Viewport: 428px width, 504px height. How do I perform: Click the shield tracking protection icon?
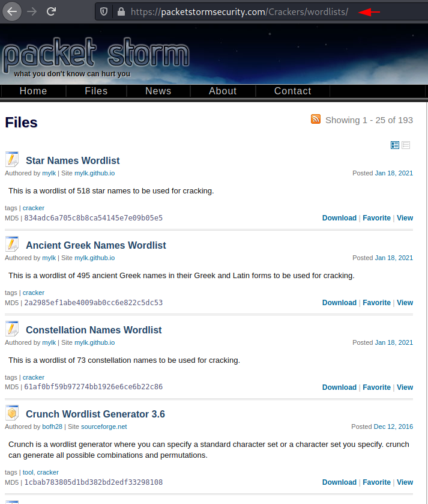[x=104, y=11]
